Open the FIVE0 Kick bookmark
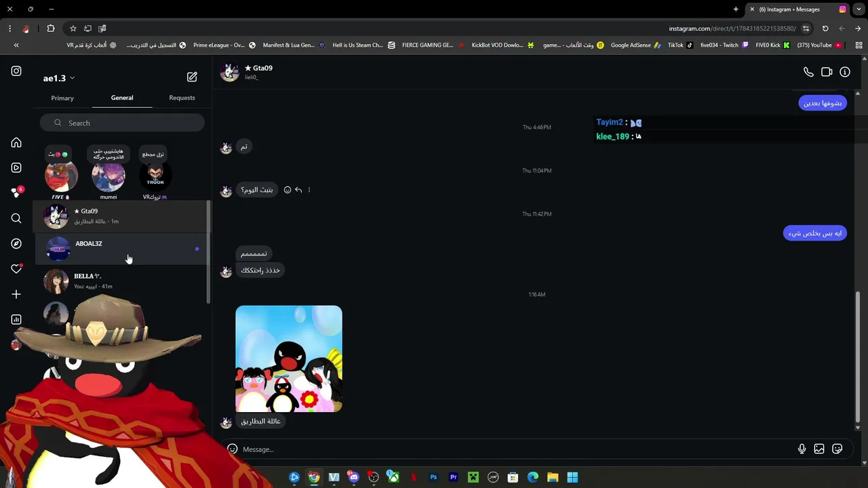The image size is (868, 488). pyautogui.click(x=772, y=45)
